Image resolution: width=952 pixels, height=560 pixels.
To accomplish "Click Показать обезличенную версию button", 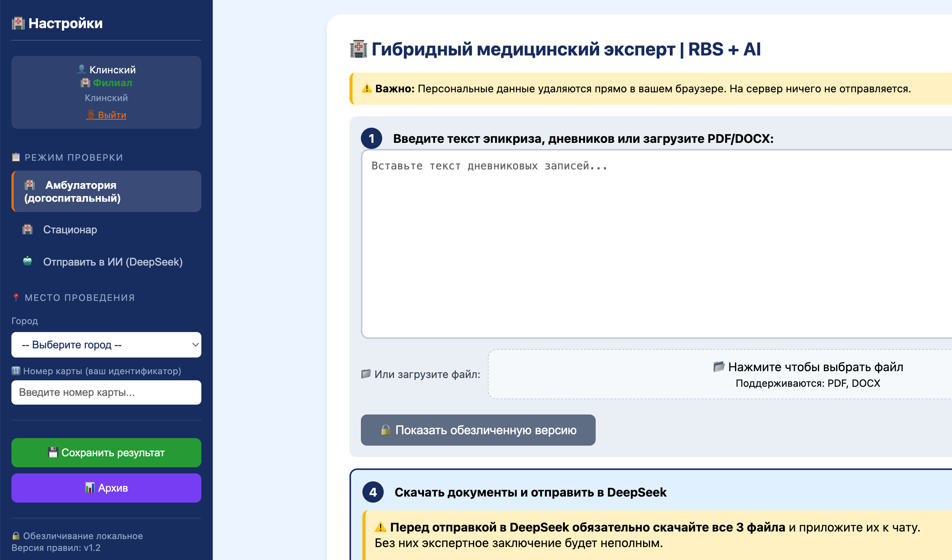I will (478, 430).
